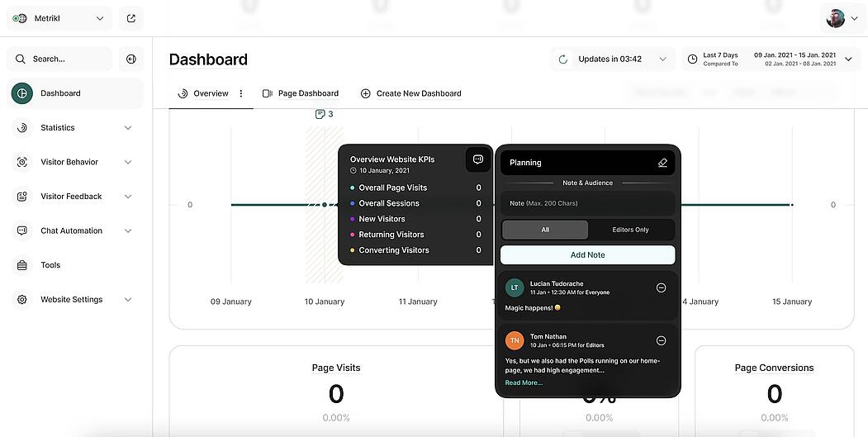The width and height of the screenshot is (868, 437).
Task: Click the plus icon for new dashboard
Action: click(x=365, y=93)
